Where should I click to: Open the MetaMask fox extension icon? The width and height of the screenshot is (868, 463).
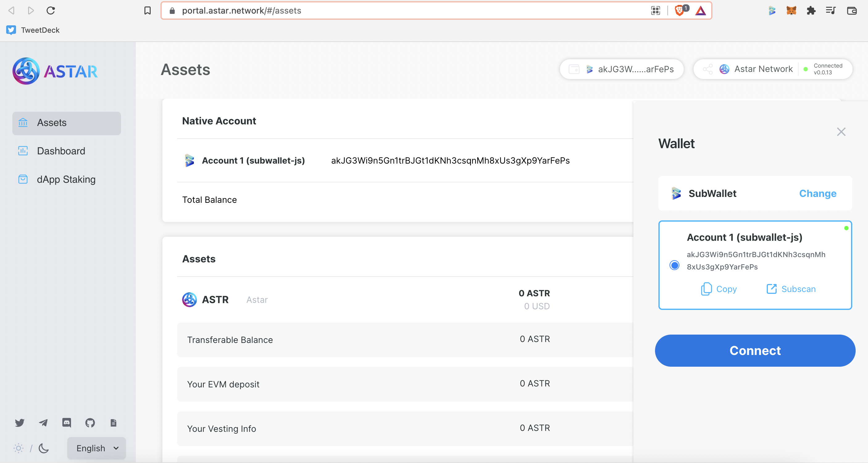tap(791, 10)
